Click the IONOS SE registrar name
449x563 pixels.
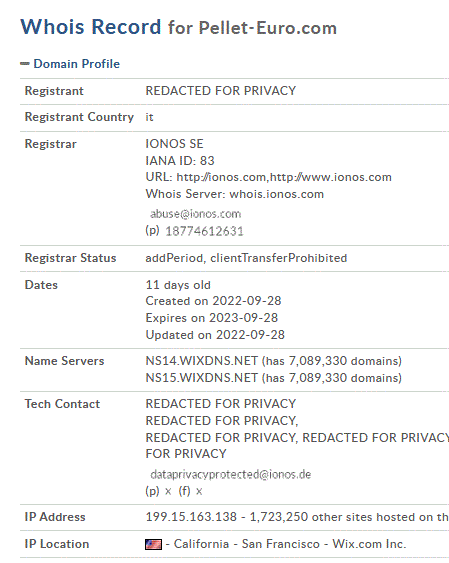pyautogui.click(x=174, y=144)
